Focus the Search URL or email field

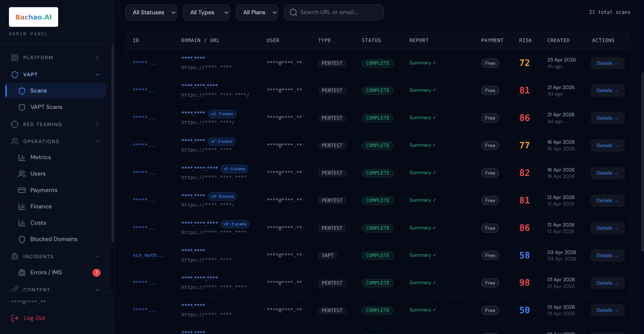(334, 13)
